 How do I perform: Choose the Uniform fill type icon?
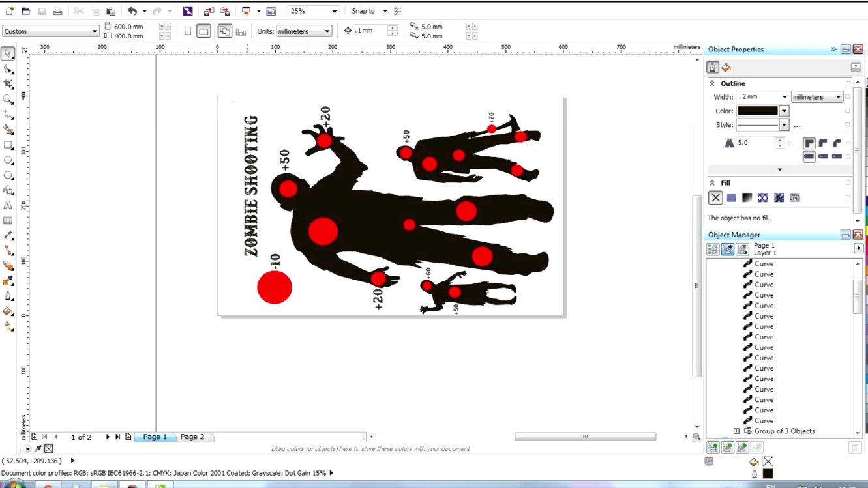coord(731,197)
